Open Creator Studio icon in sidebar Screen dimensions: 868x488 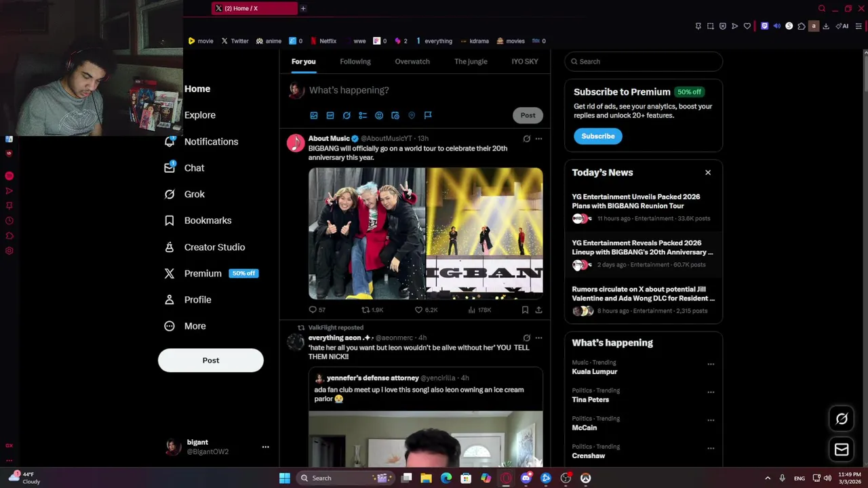pyautogui.click(x=170, y=247)
